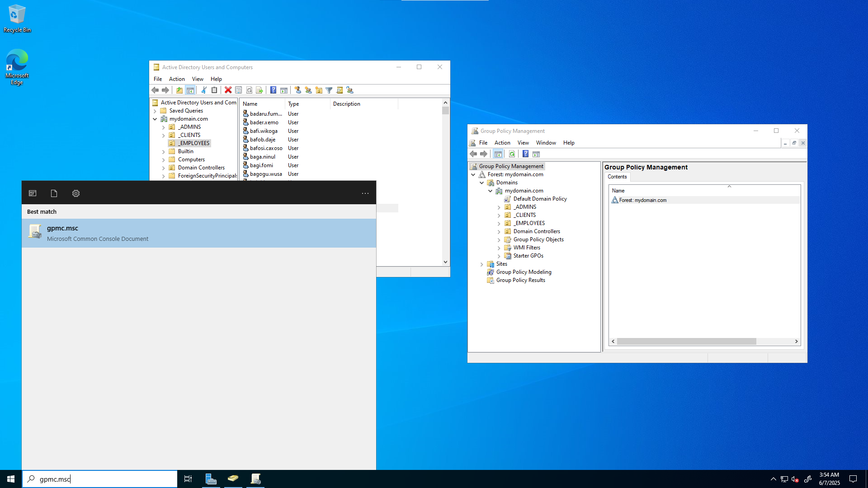The image size is (868, 488).
Task: Expand Saved Queries node
Action: (155, 111)
